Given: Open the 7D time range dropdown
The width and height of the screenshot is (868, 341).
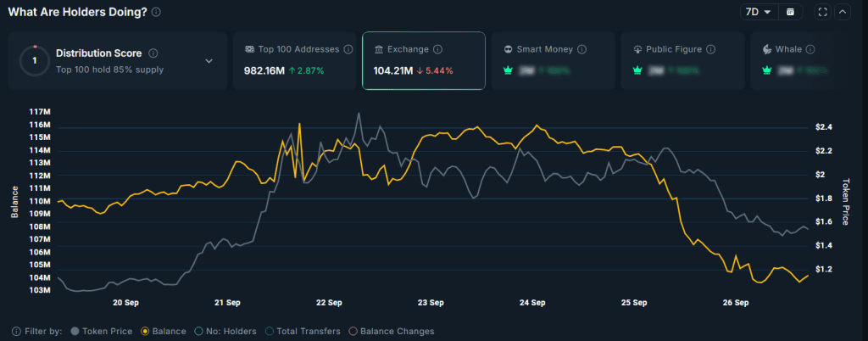Looking at the screenshot, I should click(x=757, y=12).
